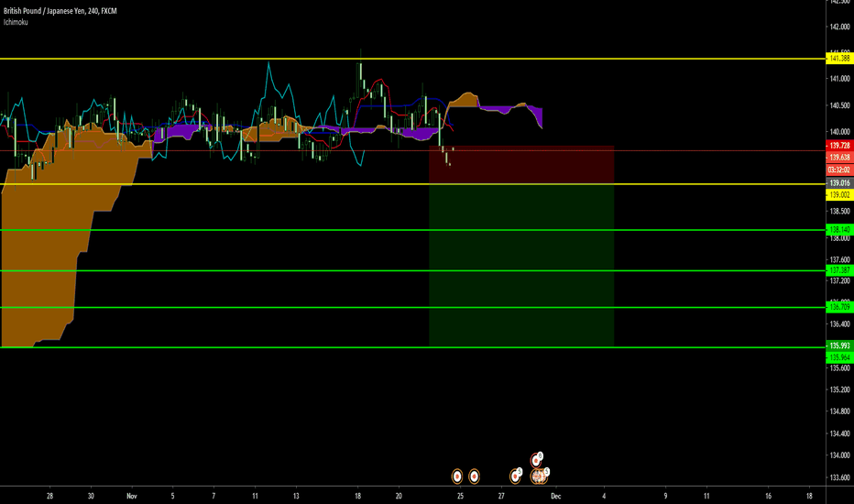Click the 136.709 green price label
The image size is (854, 504).
(x=838, y=308)
